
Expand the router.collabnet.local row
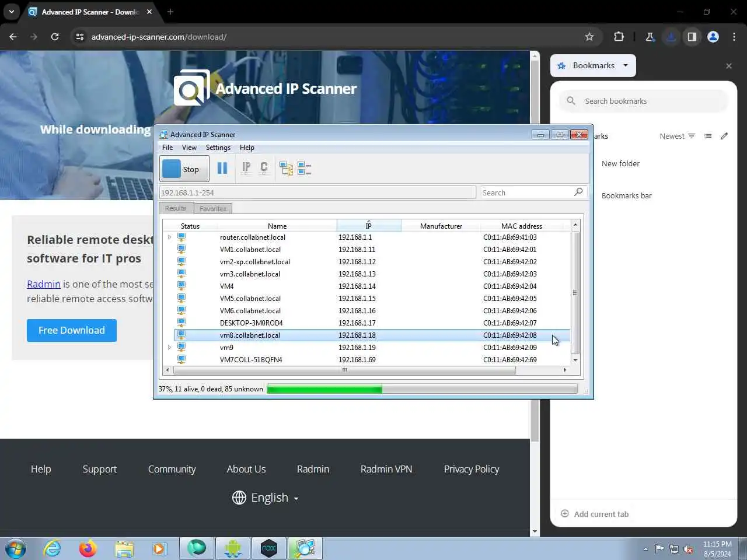point(170,237)
